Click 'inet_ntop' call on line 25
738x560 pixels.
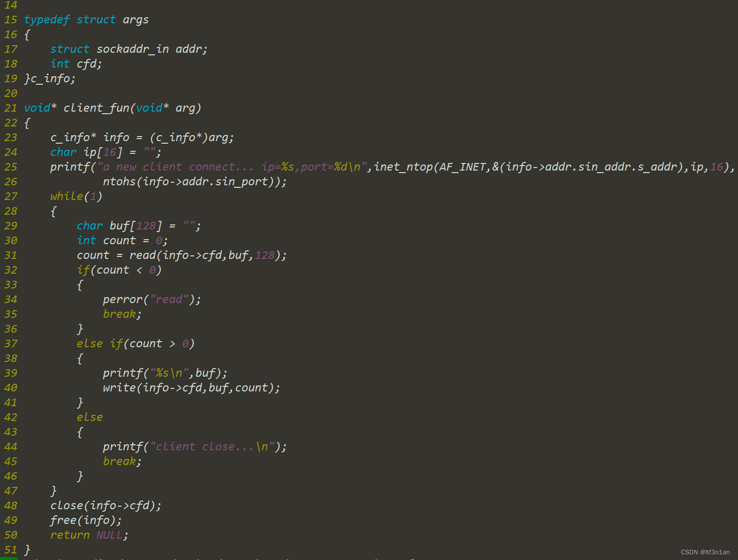pos(404,167)
